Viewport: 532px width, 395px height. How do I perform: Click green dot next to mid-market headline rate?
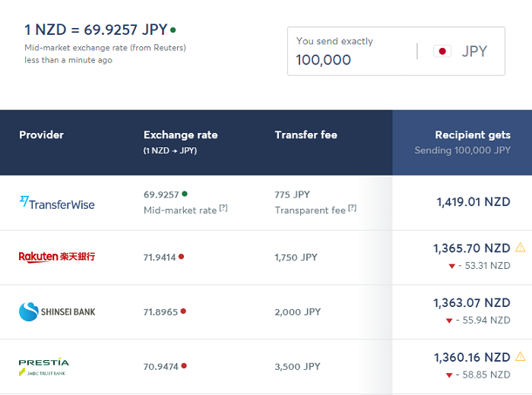pos(173,30)
